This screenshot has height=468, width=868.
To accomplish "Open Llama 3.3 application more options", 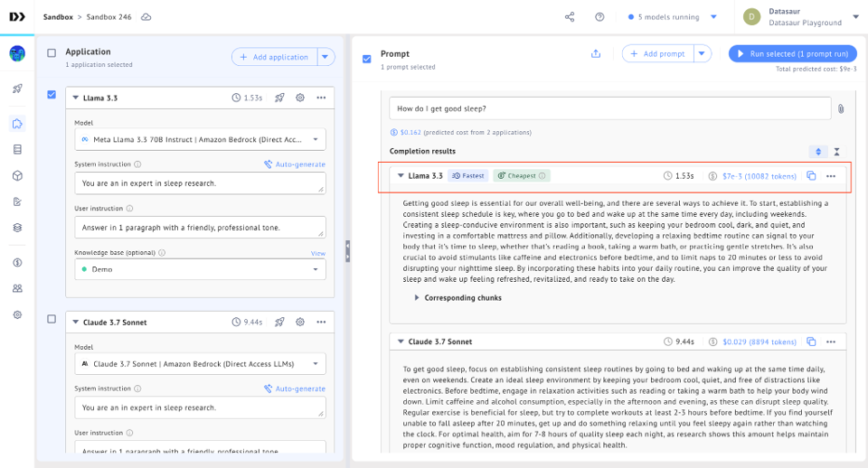I will (321, 98).
